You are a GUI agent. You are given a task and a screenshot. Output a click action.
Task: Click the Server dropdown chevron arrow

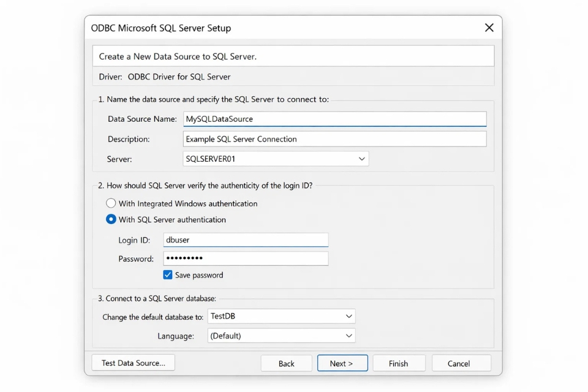point(361,159)
